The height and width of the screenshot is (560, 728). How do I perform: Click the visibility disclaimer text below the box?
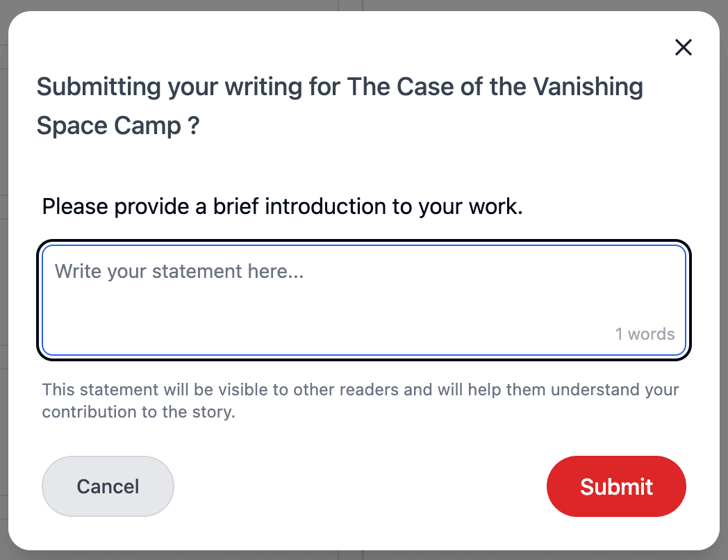pyautogui.click(x=361, y=400)
